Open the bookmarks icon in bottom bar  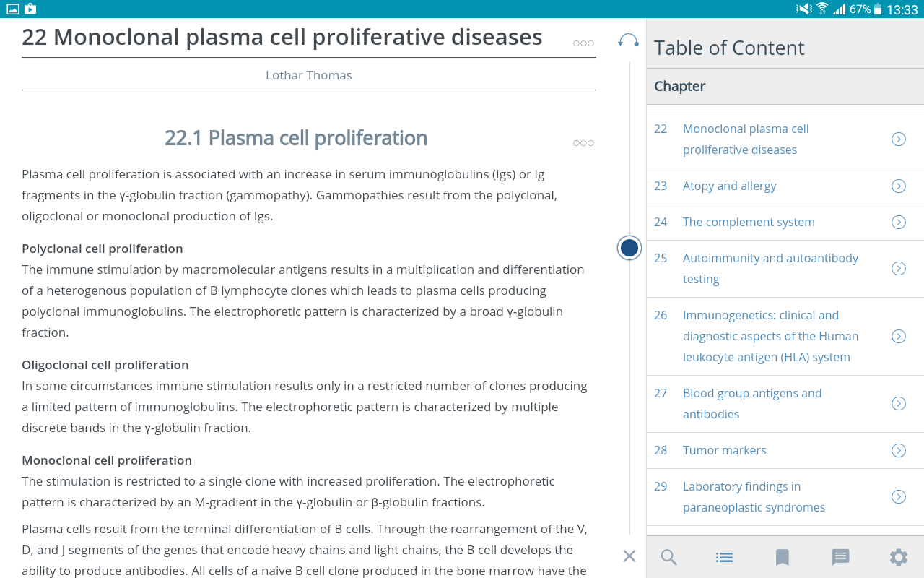783,557
